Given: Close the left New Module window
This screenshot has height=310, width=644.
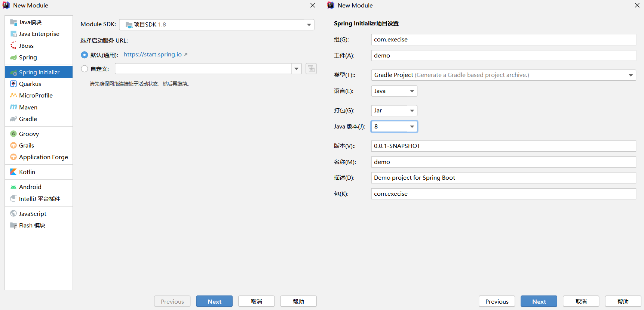Looking at the screenshot, I should point(313,5).
